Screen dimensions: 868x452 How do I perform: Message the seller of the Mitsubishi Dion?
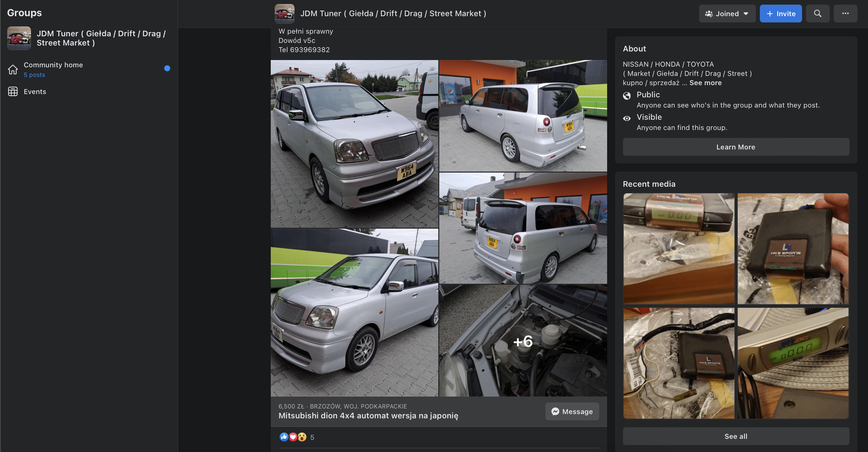tap(572, 411)
